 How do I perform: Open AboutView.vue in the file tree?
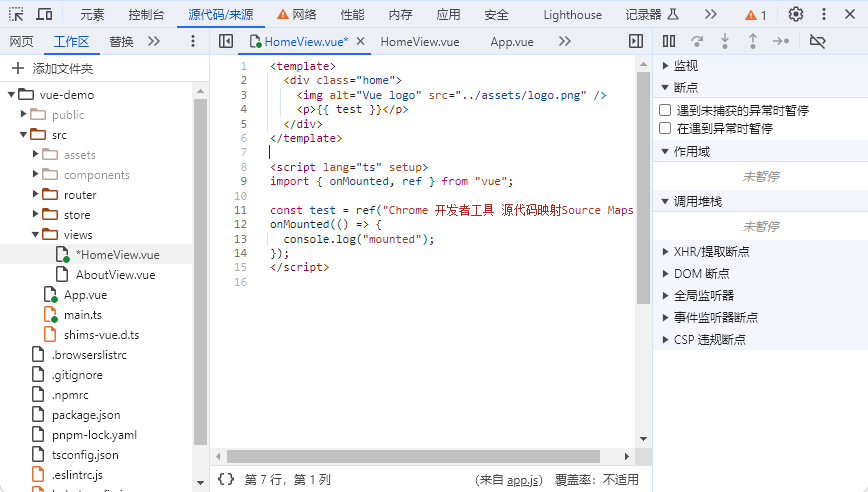point(115,275)
